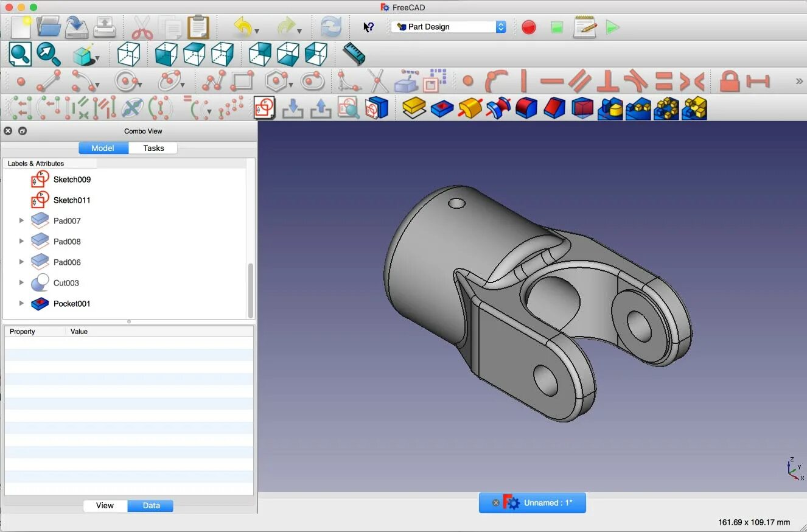Create a new document
Image resolution: width=807 pixels, height=532 pixels.
pyautogui.click(x=21, y=27)
